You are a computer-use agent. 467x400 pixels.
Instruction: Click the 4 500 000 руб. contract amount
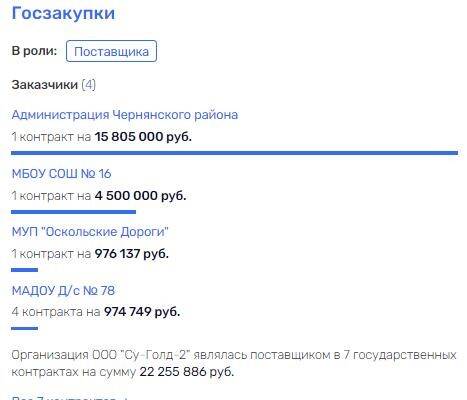pyautogui.click(x=140, y=195)
